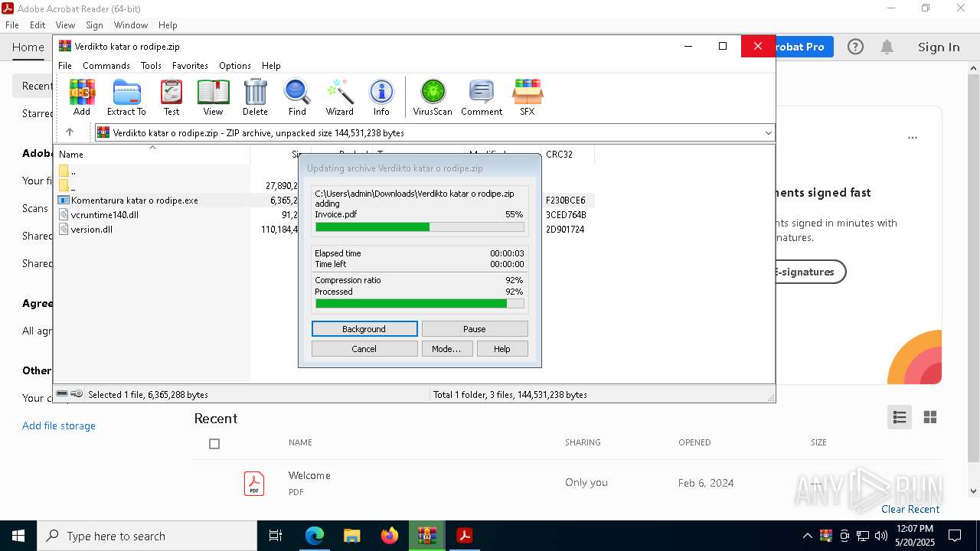Open Acrobat Edit menu
Image resolution: width=980 pixels, height=551 pixels.
click(38, 25)
